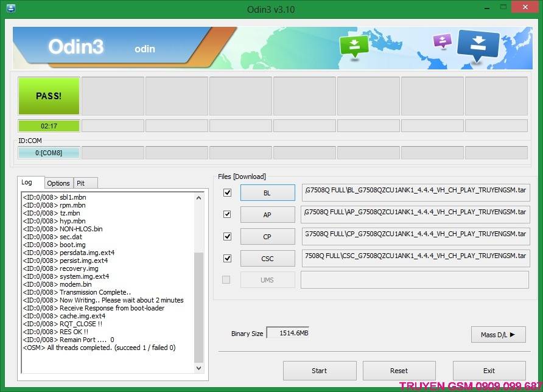Click the green PASS! status box
This screenshot has width=543, height=392.
pos(49,96)
